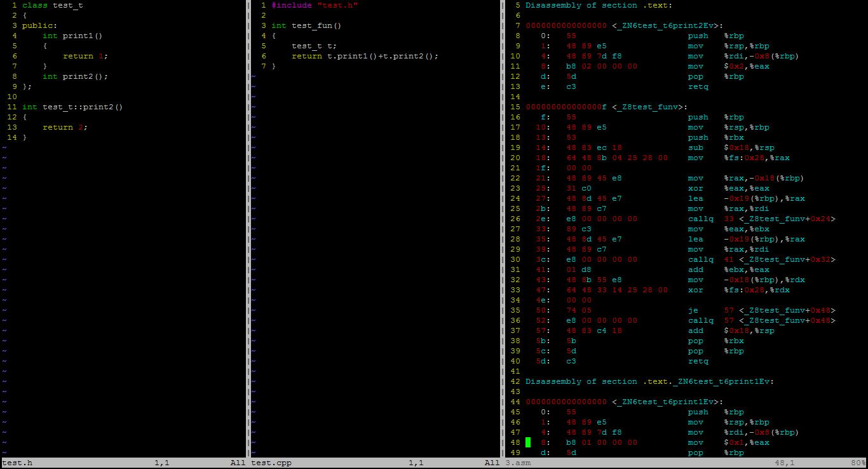Click opcode bytes 'b8 01 00 00 00'
The width and height of the screenshot is (868, 469).
(x=601, y=442)
